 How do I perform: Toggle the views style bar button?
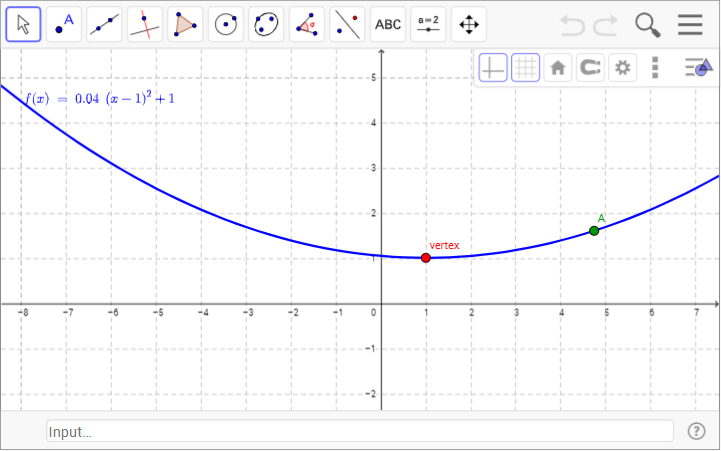point(698,68)
